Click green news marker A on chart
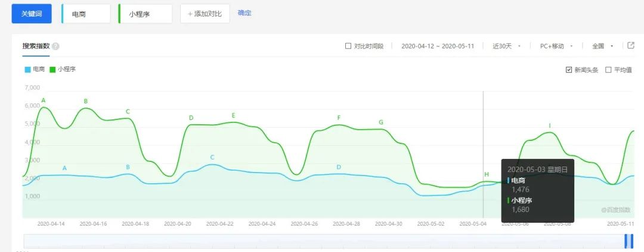 pyautogui.click(x=44, y=100)
